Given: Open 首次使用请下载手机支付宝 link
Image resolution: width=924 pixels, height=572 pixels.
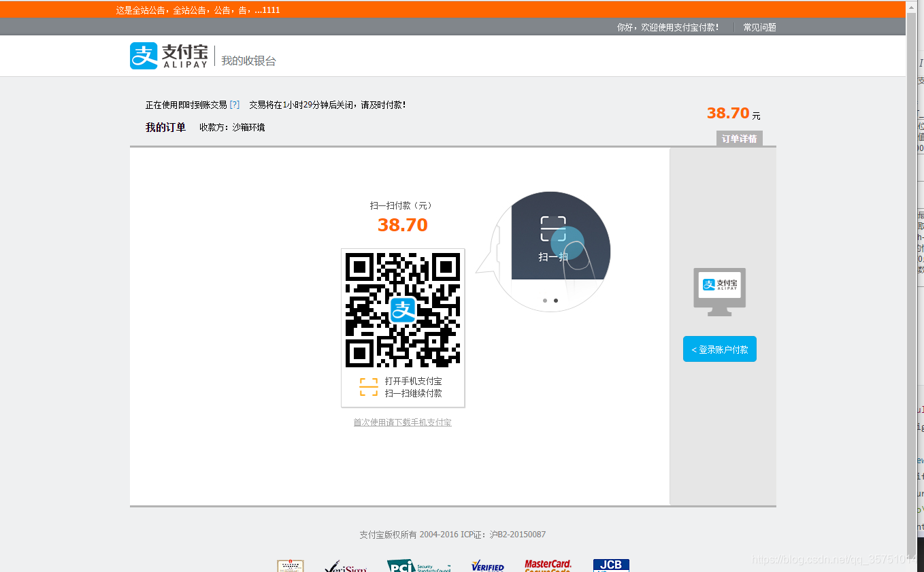Looking at the screenshot, I should pos(402,422).
